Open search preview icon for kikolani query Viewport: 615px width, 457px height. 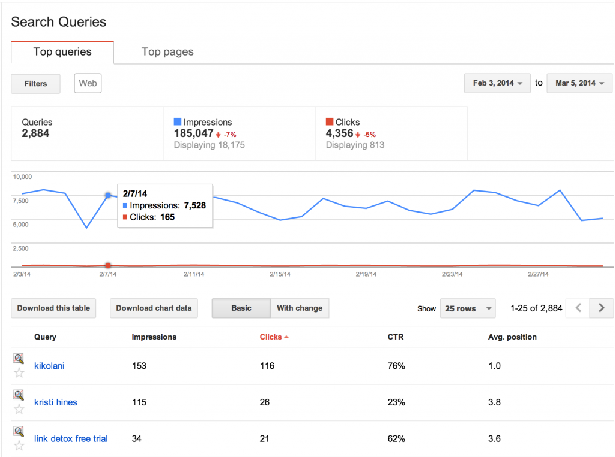pyautogui.click(x=18, y=358)
